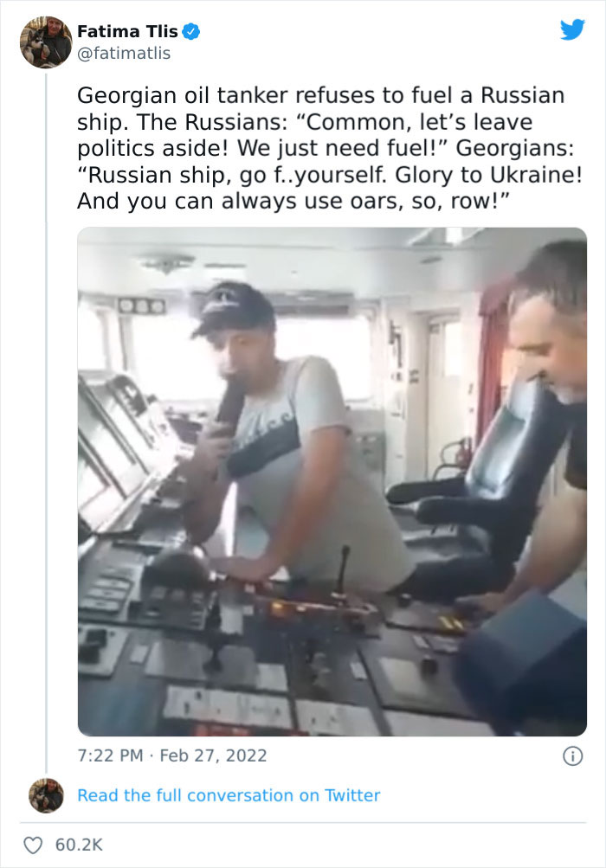Viewport: 606px width, 868px height.
Task: Visit the @fatimatlis handle
Action: click(x=124, y=53)
